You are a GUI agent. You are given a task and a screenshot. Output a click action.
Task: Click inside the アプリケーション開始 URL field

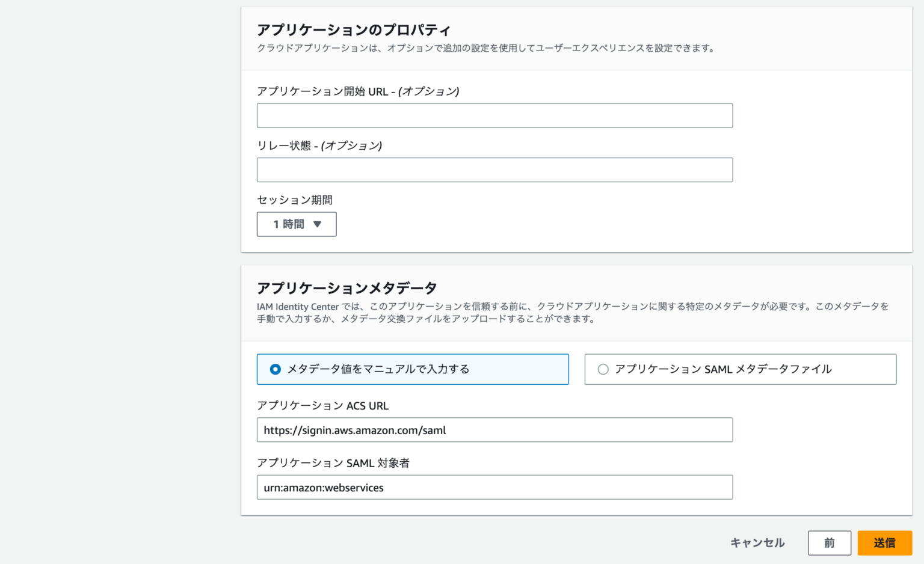tap(493, 115)
